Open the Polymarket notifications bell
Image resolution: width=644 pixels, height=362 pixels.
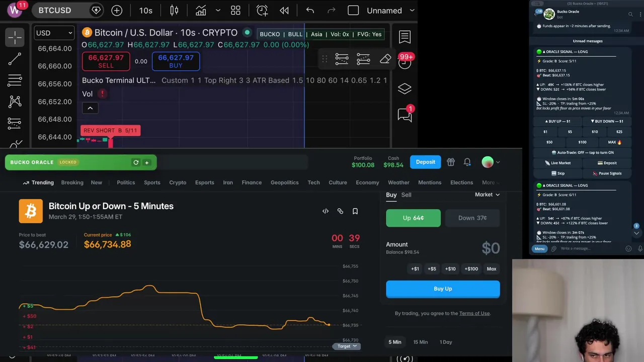(467, 162)
